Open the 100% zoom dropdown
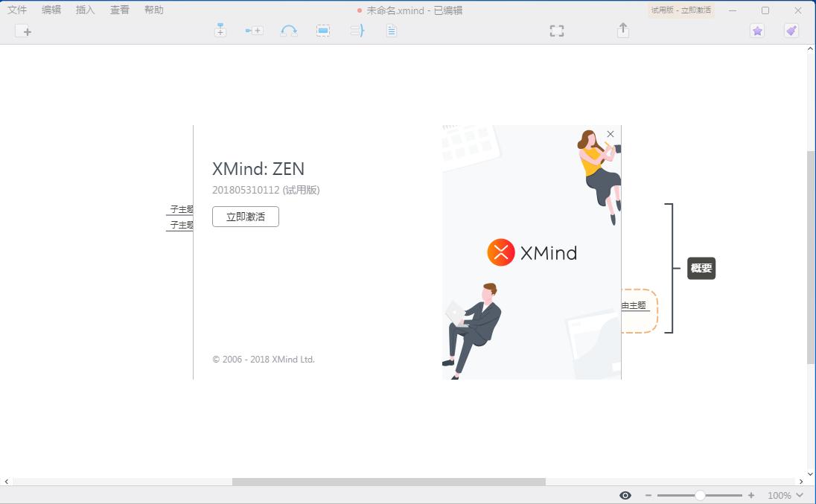This screenshot has width=816, height=504. tap(785, 495)
